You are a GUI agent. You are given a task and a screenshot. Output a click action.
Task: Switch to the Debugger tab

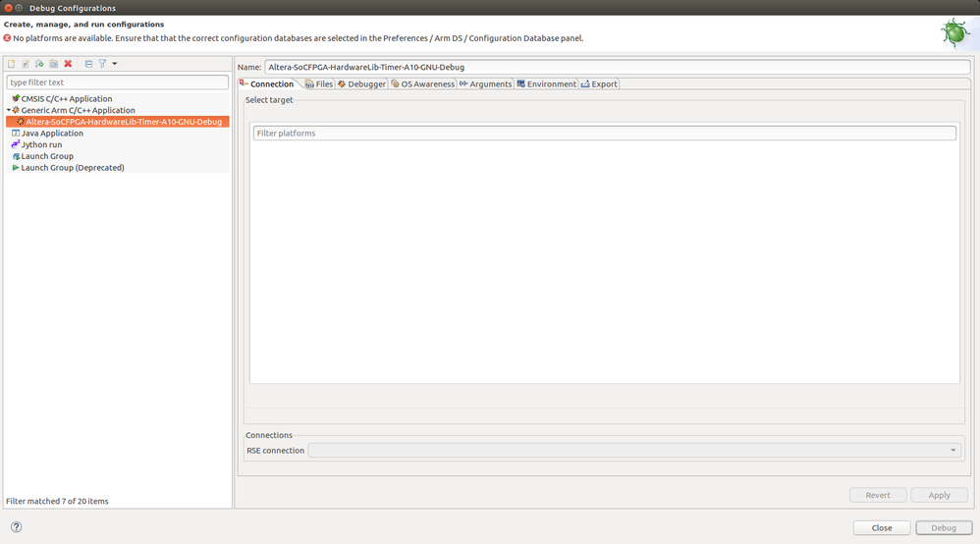[x=362, y=83]
